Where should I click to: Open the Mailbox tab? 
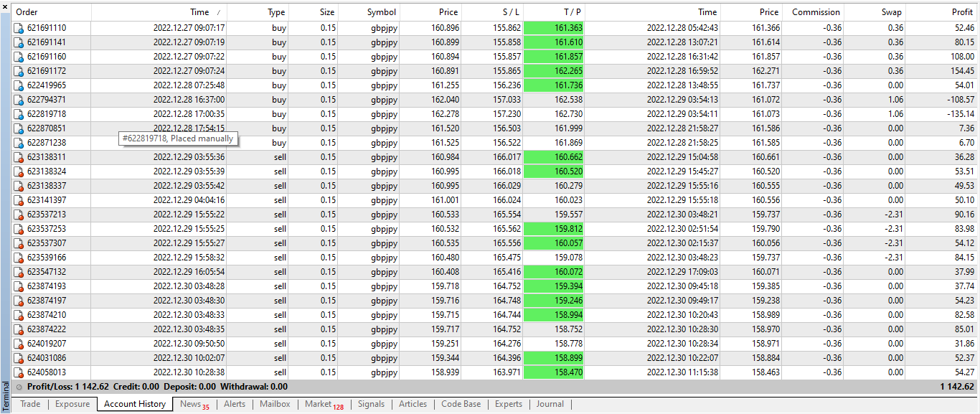pyautogui.click(x=275, y=404)
